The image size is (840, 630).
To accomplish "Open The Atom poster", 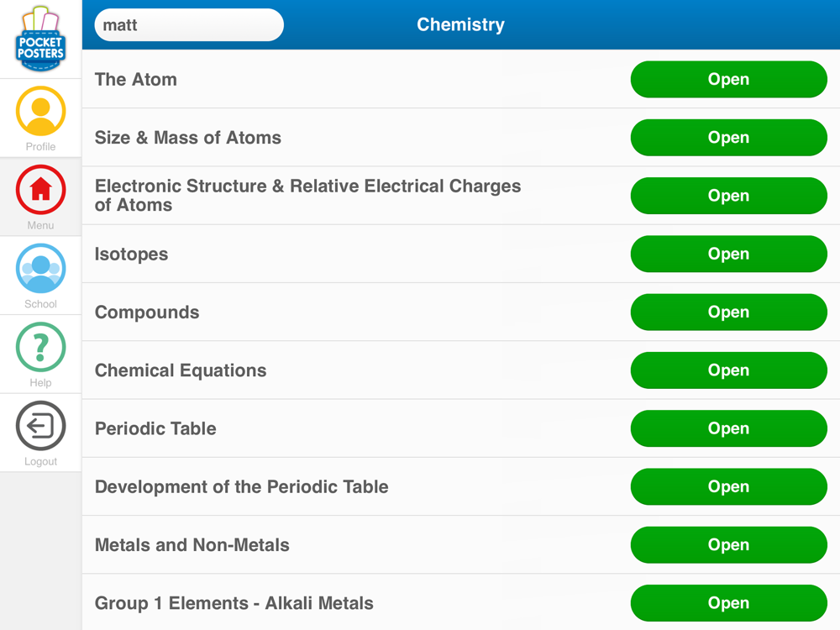I will click(728, 79).
